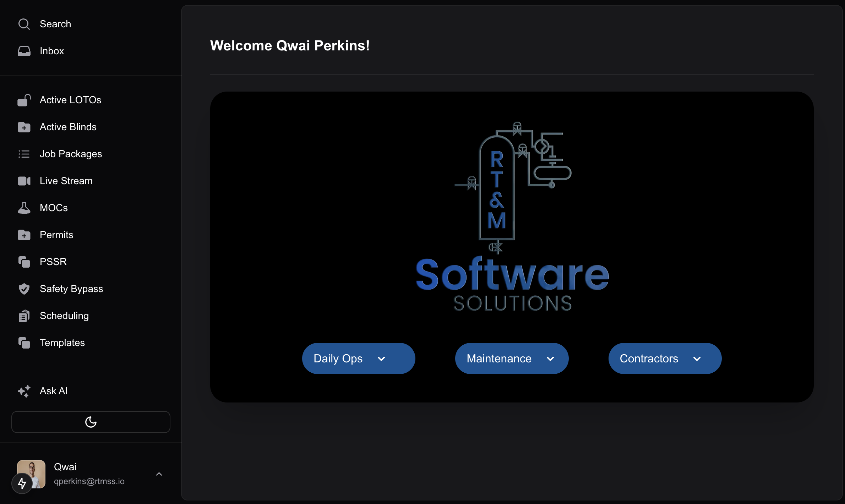Click the Safety Bypass shield icon
Viewport: 845px width, 504px height.
tap(24, 289)
